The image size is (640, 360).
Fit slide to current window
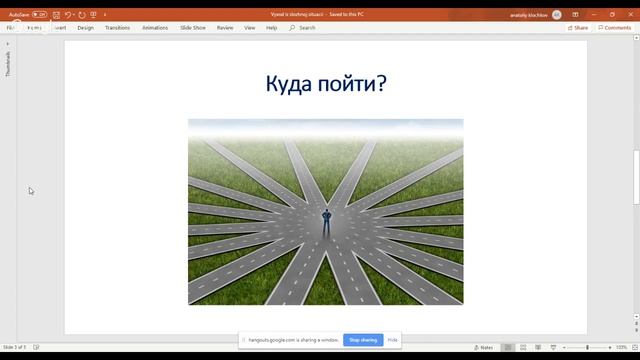[x=635, y=347]
